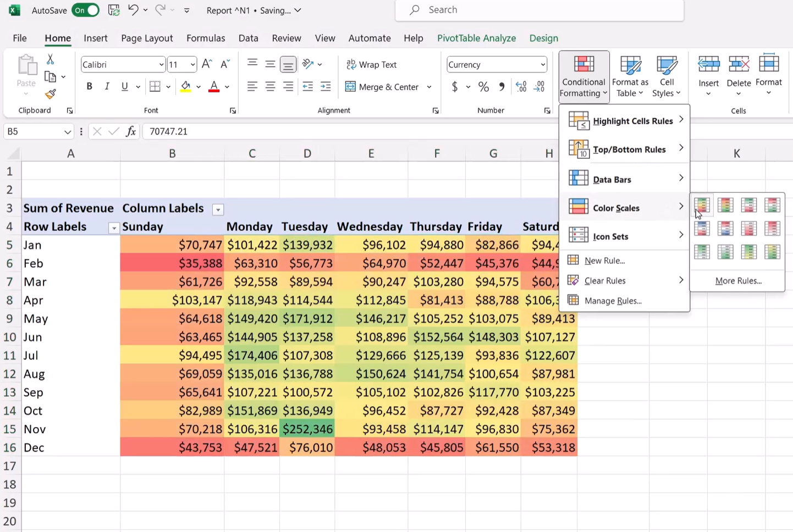The height and width of the screenshot is (532, 793).
Task: Open the Data Bars submenu
Action: coord(624,179)
